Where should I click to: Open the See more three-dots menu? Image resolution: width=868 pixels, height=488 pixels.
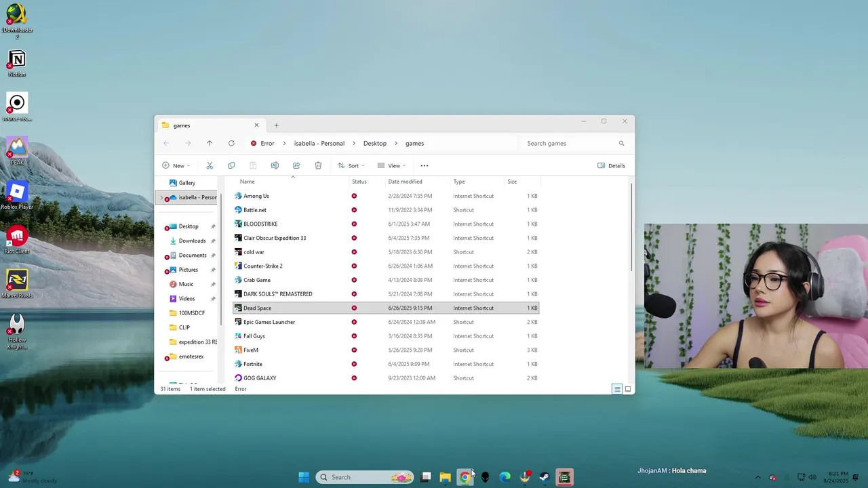pos(425,165)
